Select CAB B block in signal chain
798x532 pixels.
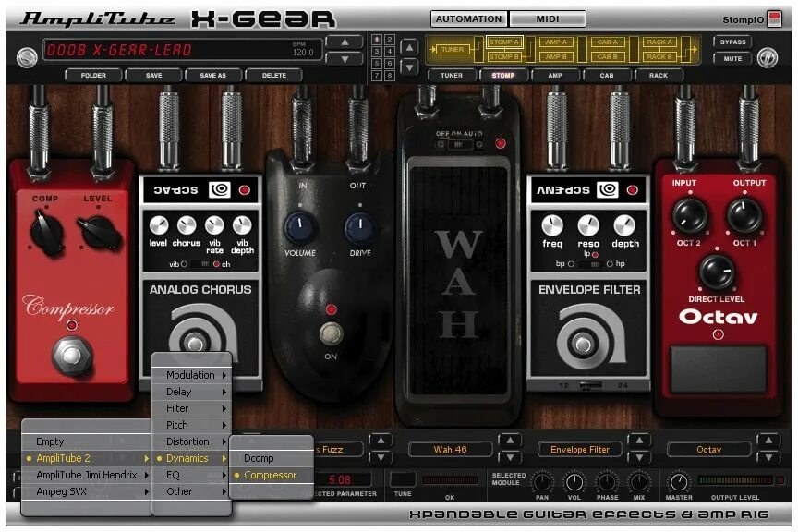[607, 56]
